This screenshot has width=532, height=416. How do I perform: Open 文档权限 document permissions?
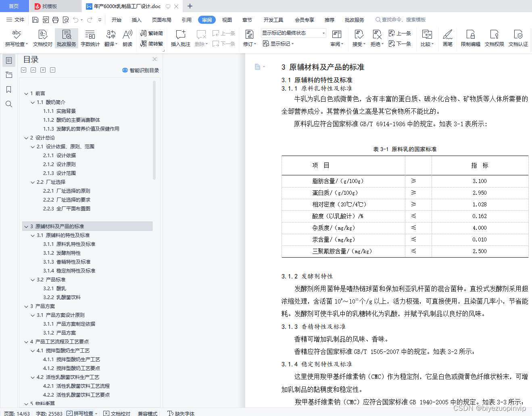[494, 38]
